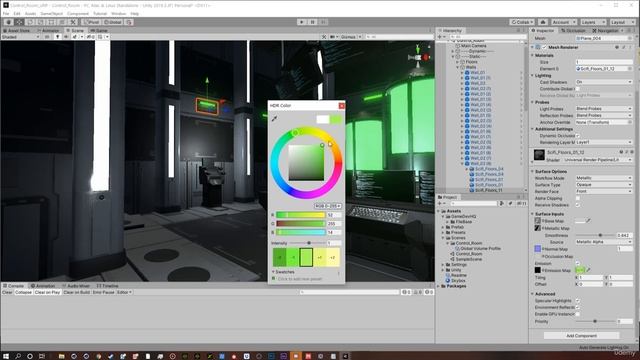Select the Rotate tool in toolbar
640x360 pixels.
tap(30, 22)
